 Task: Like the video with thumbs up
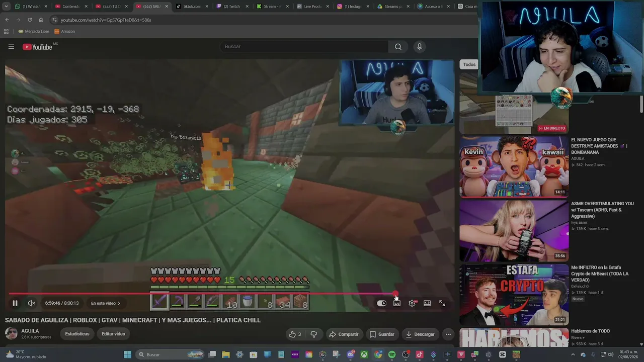coord(295,334)
